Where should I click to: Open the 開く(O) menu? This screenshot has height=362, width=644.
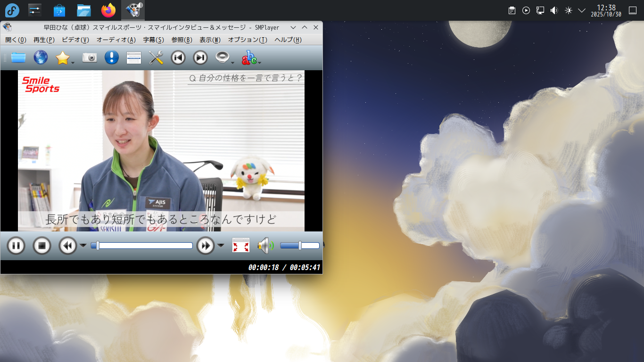(16, 40)
